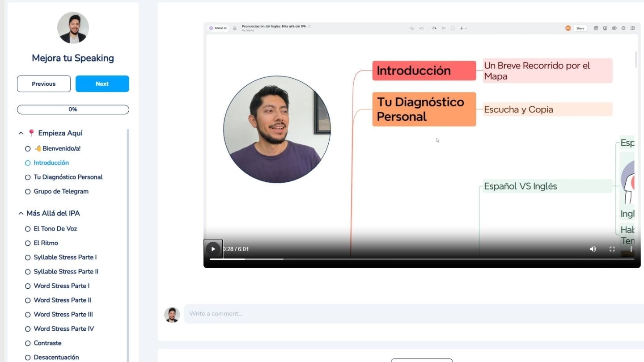Image resolution: width=644 pixels, height=362 pixels.
Task: Click the Mejora tu Speaking course title
Action: [73, 58]
